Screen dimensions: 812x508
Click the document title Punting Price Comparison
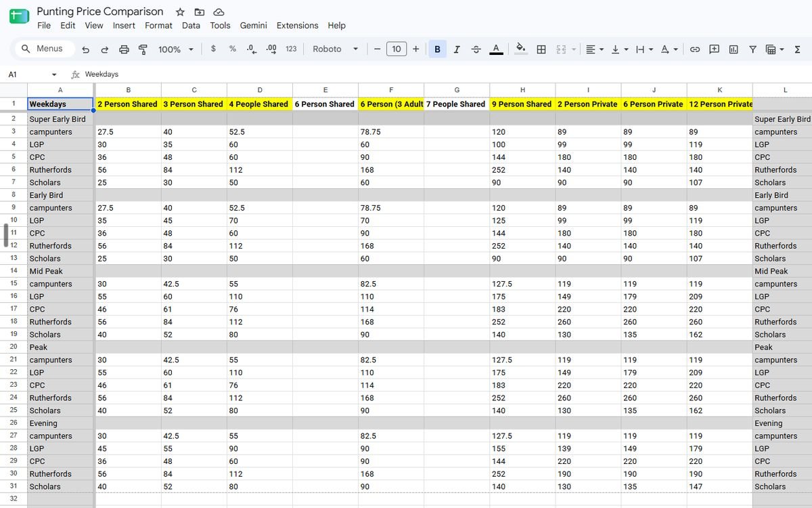tap(100, 12)
